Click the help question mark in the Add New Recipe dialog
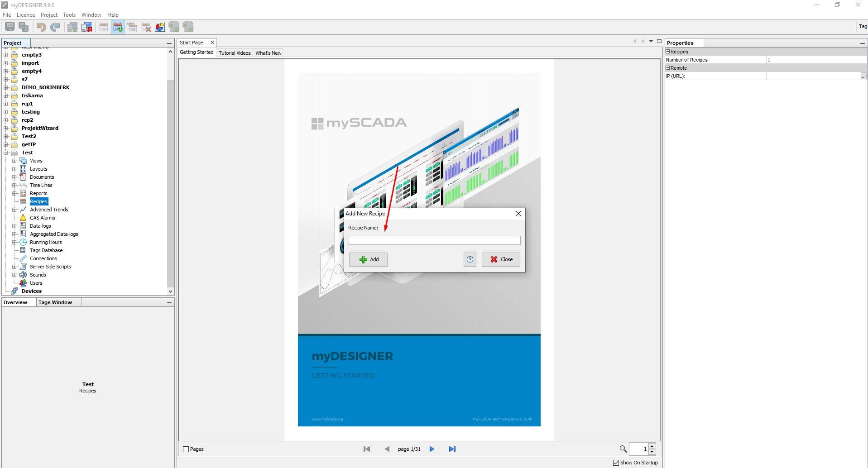Image resolution: width=868 pixels, height=468 pixels. point(470,259)
